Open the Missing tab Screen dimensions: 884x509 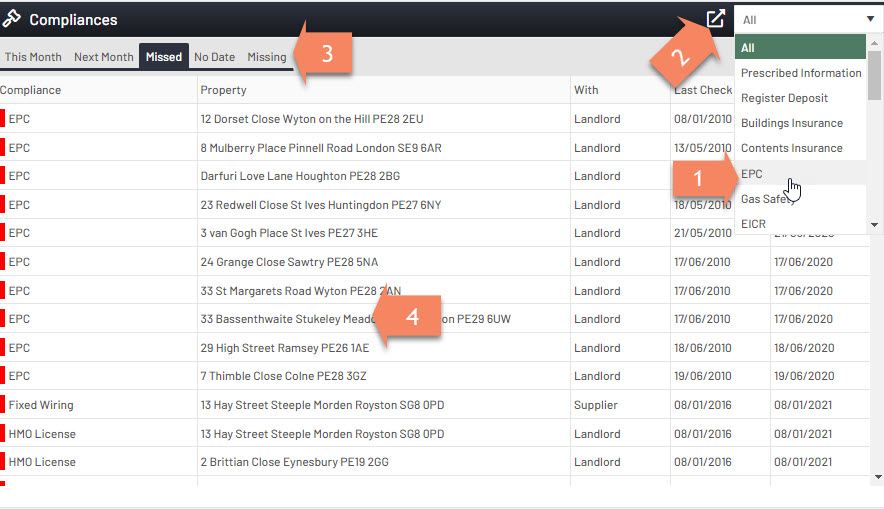[x=267, y=57]
